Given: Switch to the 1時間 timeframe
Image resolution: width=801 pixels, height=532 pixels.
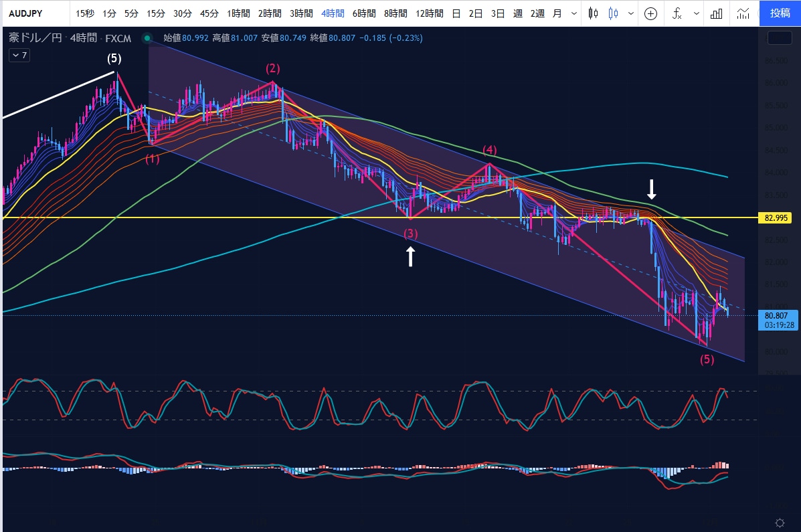Looking at the screenshot, I should 239,13.
